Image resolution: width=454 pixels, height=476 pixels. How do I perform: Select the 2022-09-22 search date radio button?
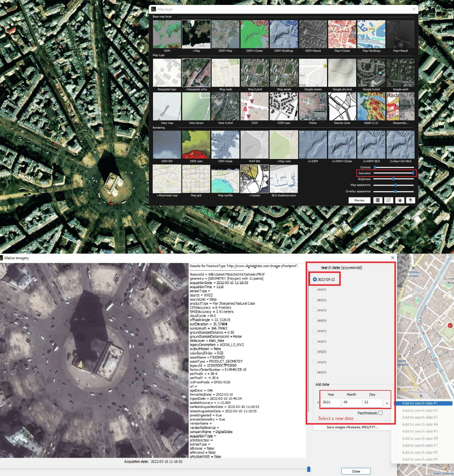(x=315, y=279)
